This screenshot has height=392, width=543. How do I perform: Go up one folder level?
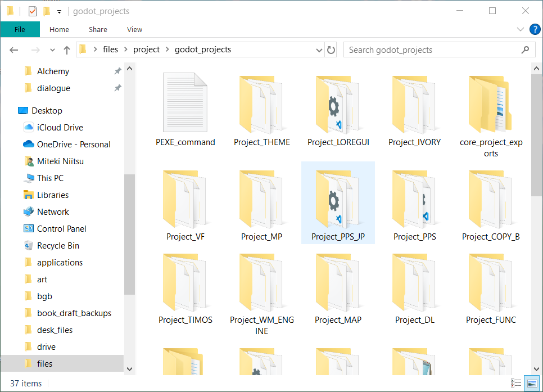pyautogui.click(x=67, y=50)
